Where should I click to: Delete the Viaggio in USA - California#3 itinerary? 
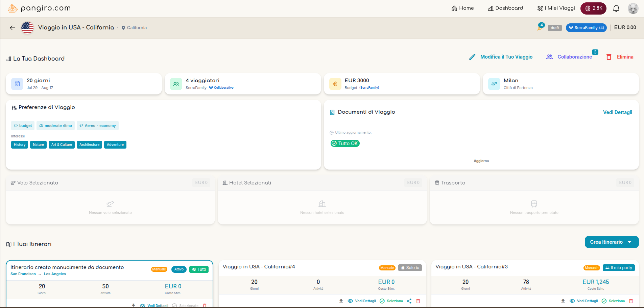tap(631, 301)
